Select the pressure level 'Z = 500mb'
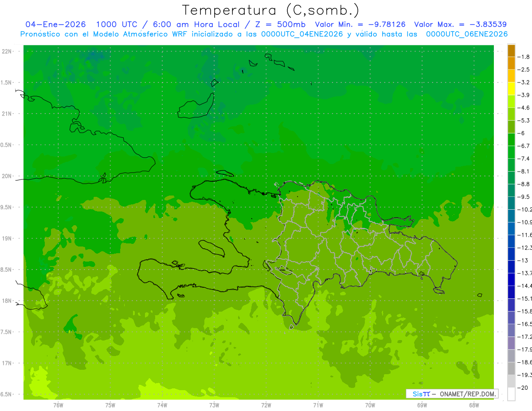The width and height of the screenshot is (532, 411). [x=281, y=24]
